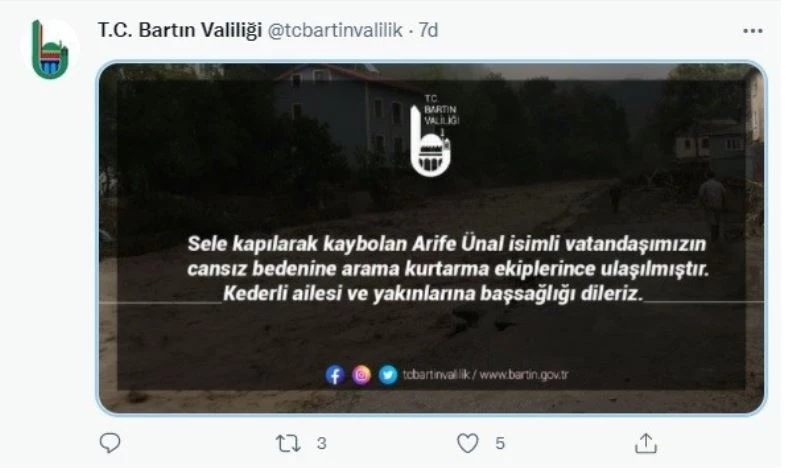The width and height of the screenshot is (800, 473).
Task: Click the condolence message text in image
Action: click(447, 269)
